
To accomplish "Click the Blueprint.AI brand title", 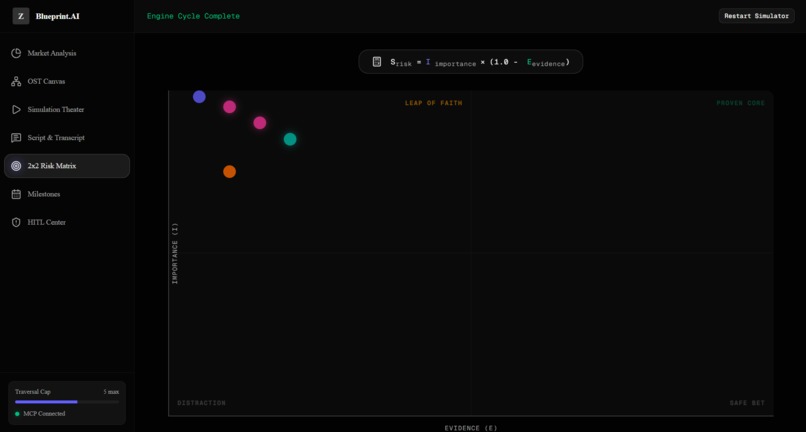I will click(x=58, y=16).
